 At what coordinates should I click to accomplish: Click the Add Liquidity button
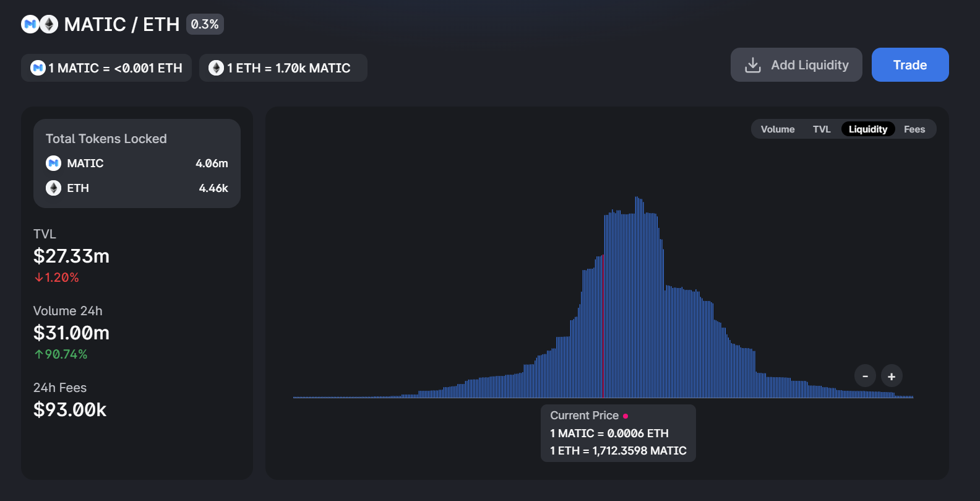pos(796,64)
